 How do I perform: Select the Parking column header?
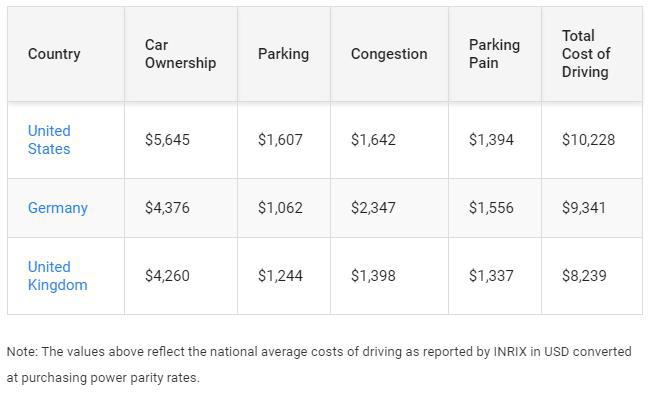pos(283,54)
